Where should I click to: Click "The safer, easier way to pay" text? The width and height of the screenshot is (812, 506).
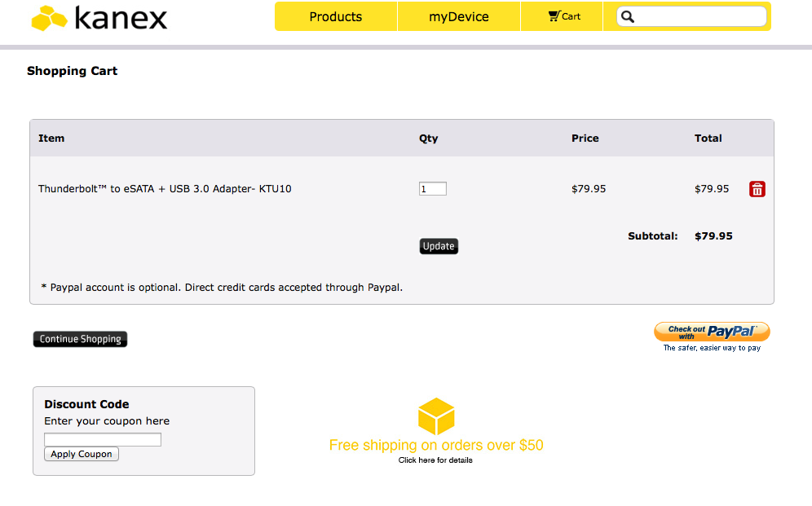coord(712,348)
